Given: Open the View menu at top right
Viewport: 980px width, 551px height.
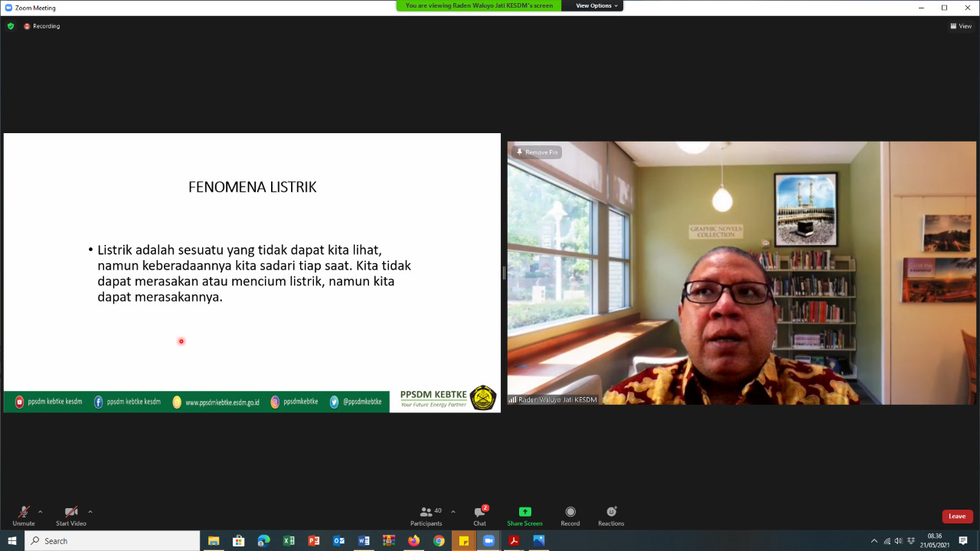Looking at the screenshot, I should [960, 25].
